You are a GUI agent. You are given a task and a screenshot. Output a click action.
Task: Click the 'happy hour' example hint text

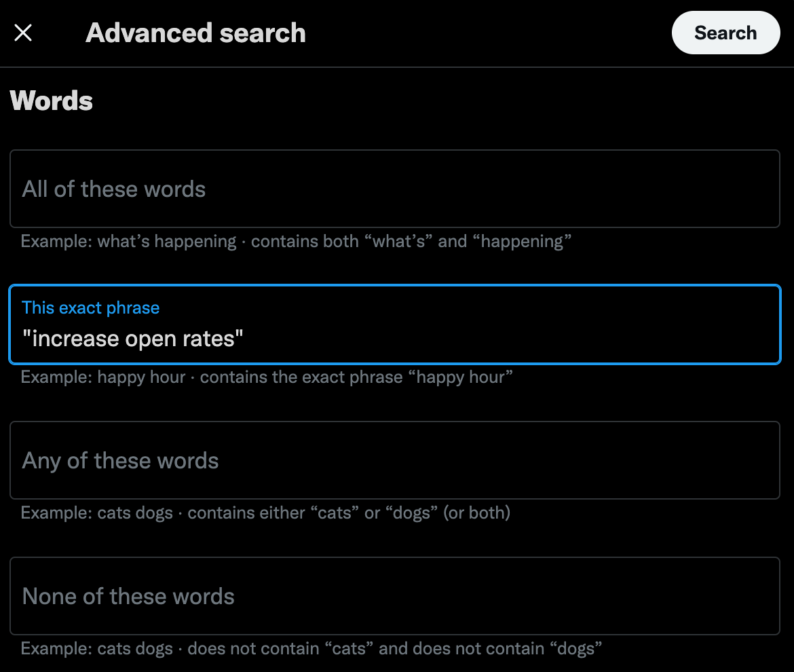pos(267,377)
